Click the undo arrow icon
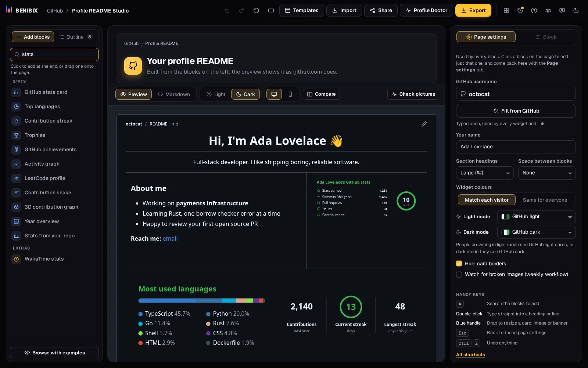The image size is (588, 368). [x=227, y=11]
